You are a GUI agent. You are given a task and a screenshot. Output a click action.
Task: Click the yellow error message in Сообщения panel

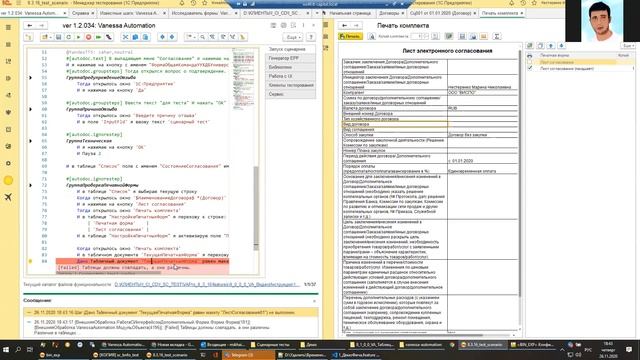pyautogui.click(x=171, y=313)
